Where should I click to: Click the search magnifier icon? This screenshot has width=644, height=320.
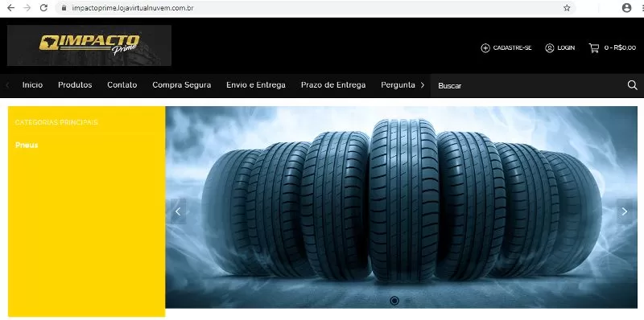(633, 85)
